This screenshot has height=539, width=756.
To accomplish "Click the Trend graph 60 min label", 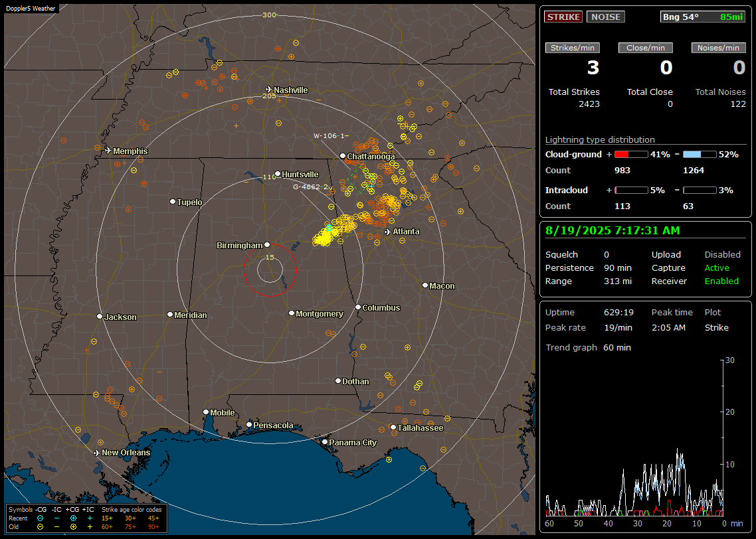I will click(x=588, y=347).
